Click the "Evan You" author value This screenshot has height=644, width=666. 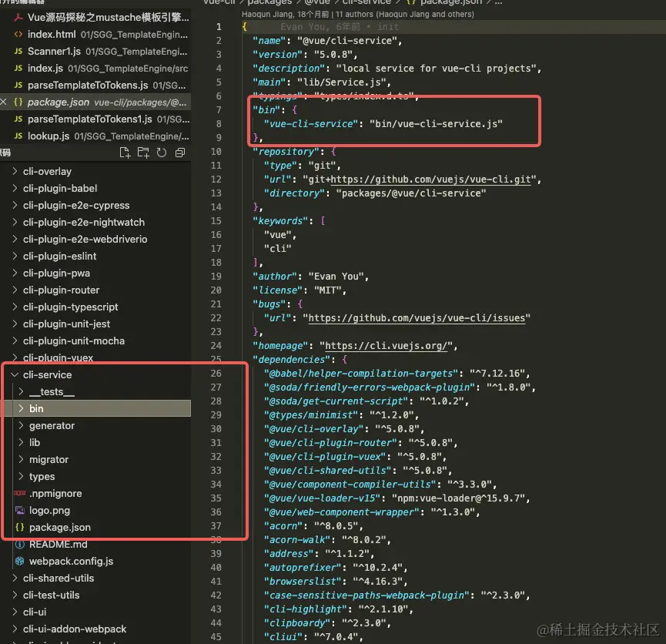point(336,277)
